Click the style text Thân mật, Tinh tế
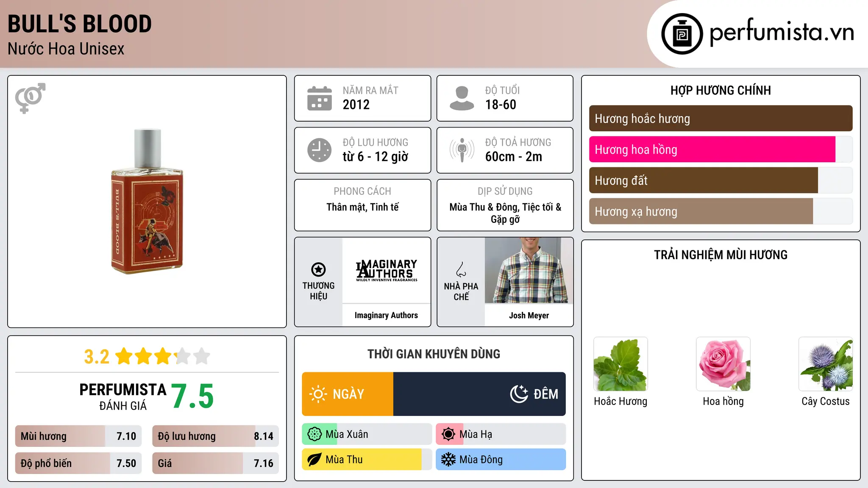This screenshot has width=868, height=488. pyautogui.click(x=362, y=207)
